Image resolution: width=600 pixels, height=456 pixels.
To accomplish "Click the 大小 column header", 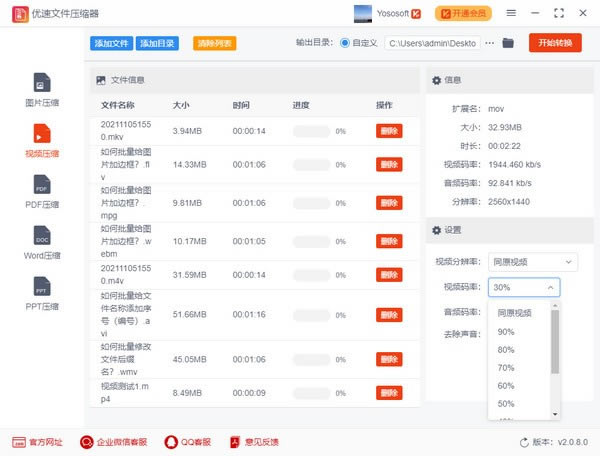I will pos(181,105).
